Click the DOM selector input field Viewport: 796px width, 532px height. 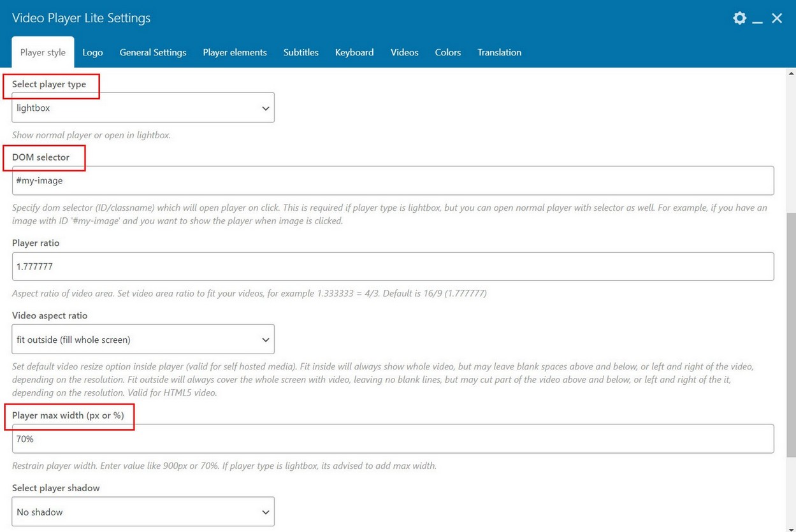[393, 181]
